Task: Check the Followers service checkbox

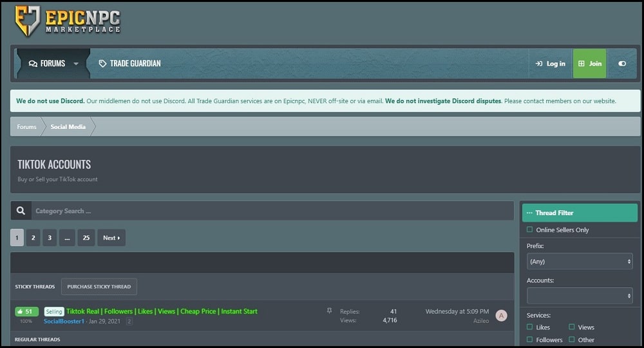Action: [530, 340]
